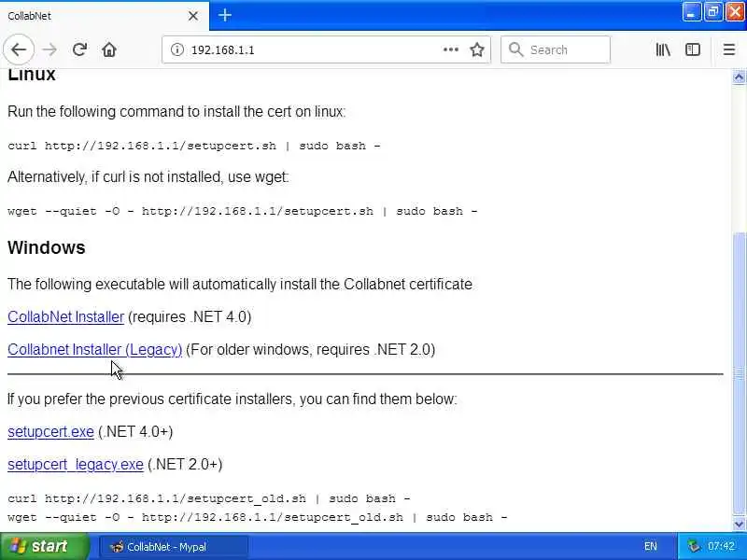Close the CollabNet tab
The width and height of the screenshot is (747, 560).
click(193, 16)
